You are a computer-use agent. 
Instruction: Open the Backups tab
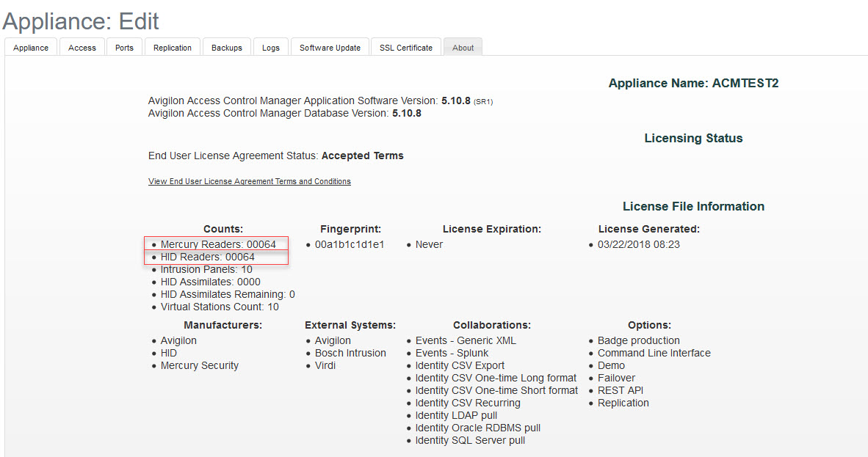coord(226,47)
